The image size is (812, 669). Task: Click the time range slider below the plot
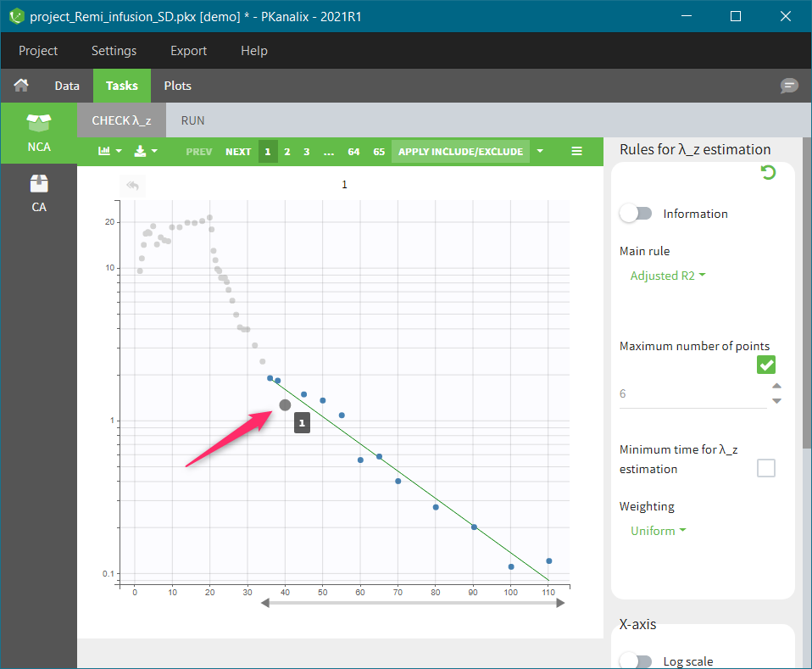coord(412,603)
